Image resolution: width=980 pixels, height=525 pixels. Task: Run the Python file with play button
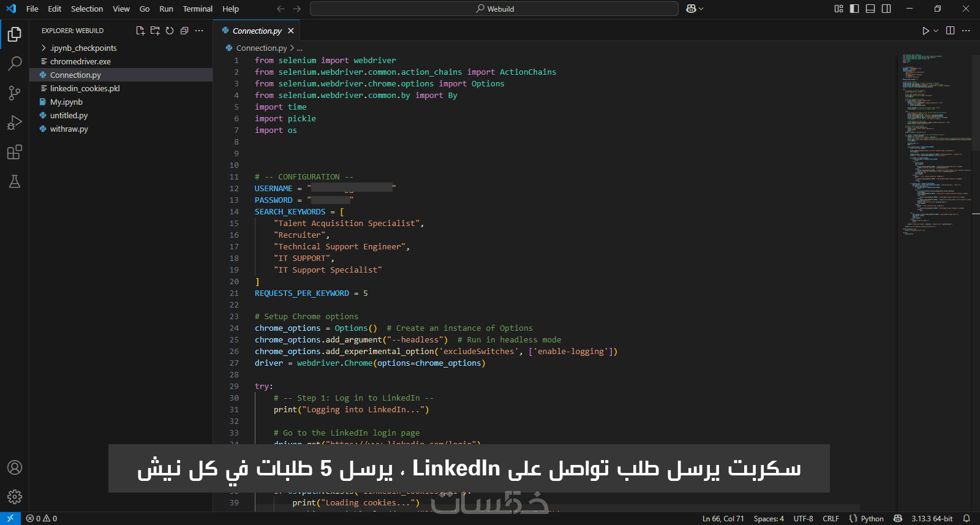pos(925,31)
